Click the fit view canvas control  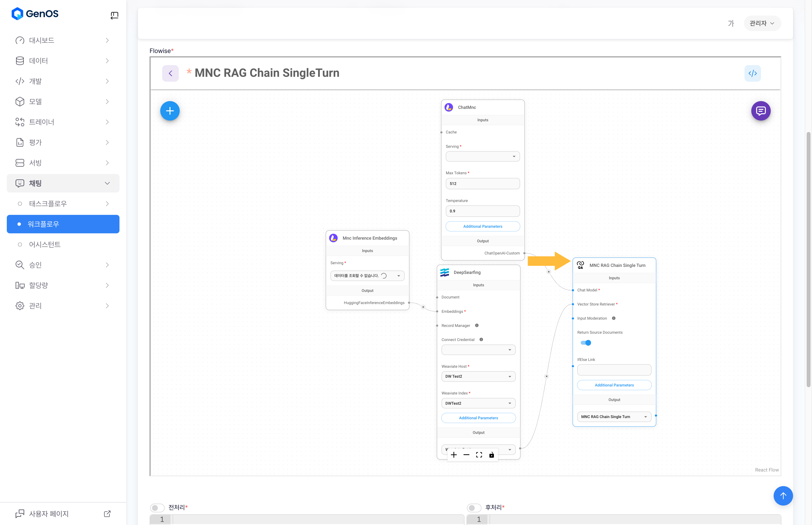click(x=479, y=455)
